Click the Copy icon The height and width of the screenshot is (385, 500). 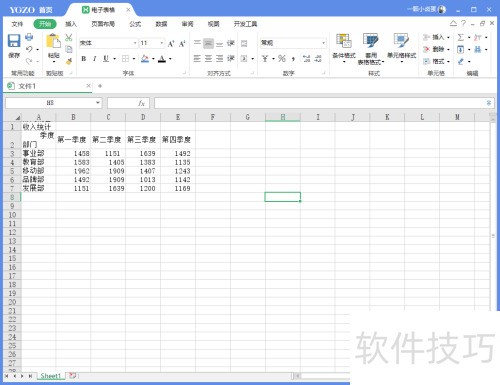pos(69,49)
